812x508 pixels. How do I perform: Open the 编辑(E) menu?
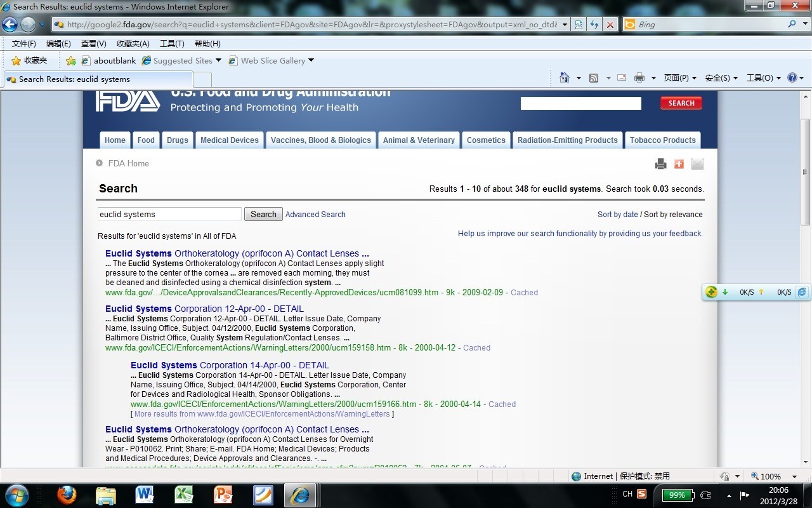[58, 44]
